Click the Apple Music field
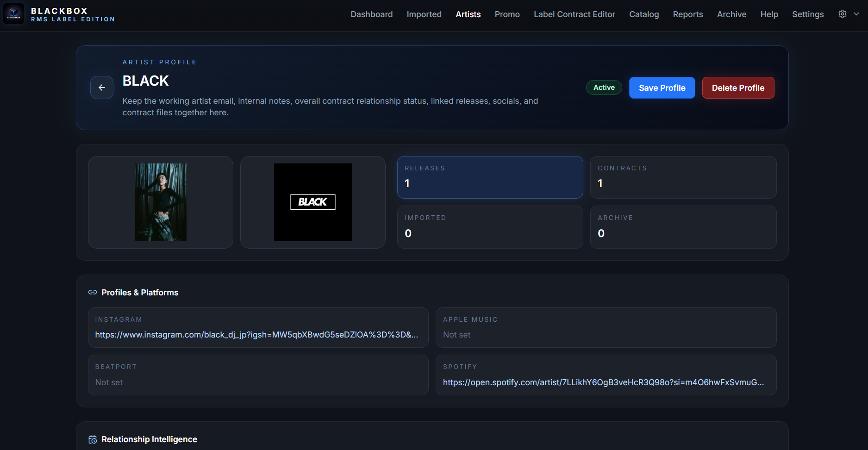 coord(606,328)
